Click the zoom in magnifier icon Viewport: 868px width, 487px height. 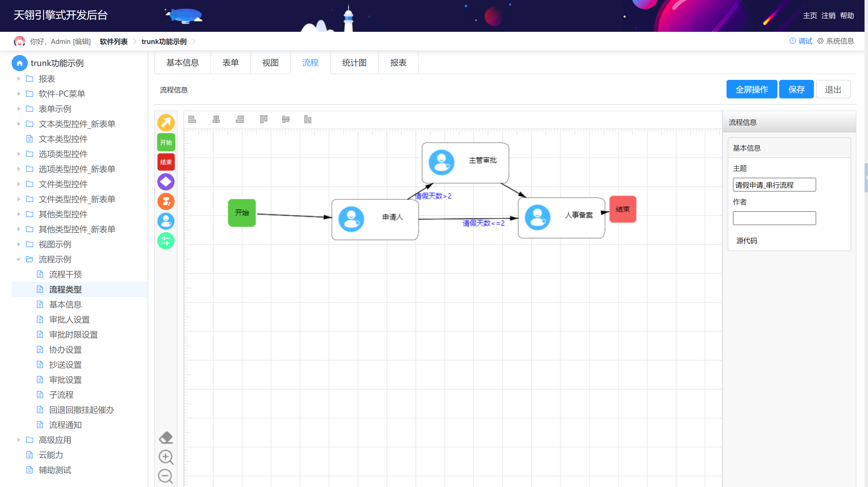(x=166, y=457)
